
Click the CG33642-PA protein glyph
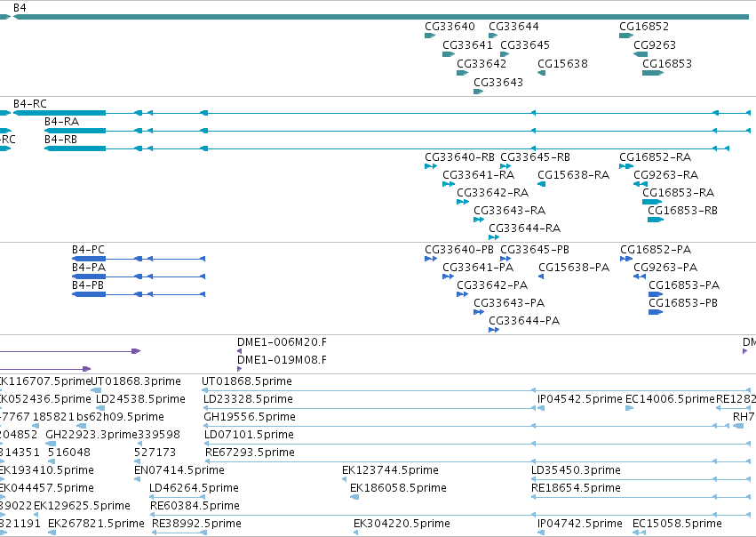tap(462, 295)
